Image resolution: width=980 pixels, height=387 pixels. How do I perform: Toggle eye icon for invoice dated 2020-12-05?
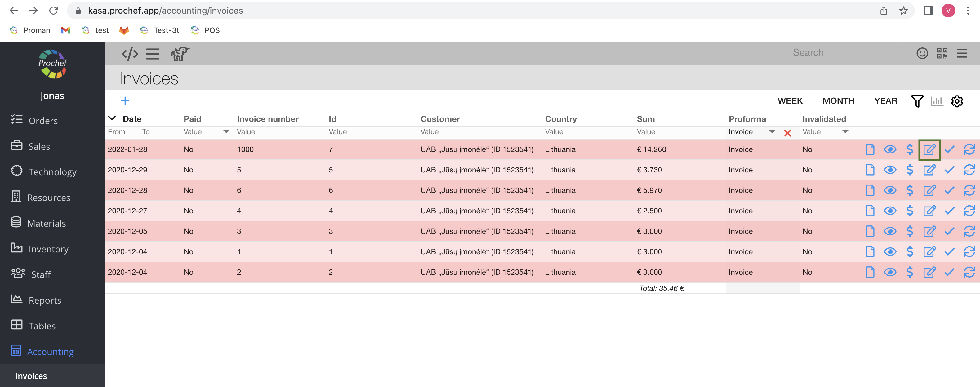coord(890,231)
